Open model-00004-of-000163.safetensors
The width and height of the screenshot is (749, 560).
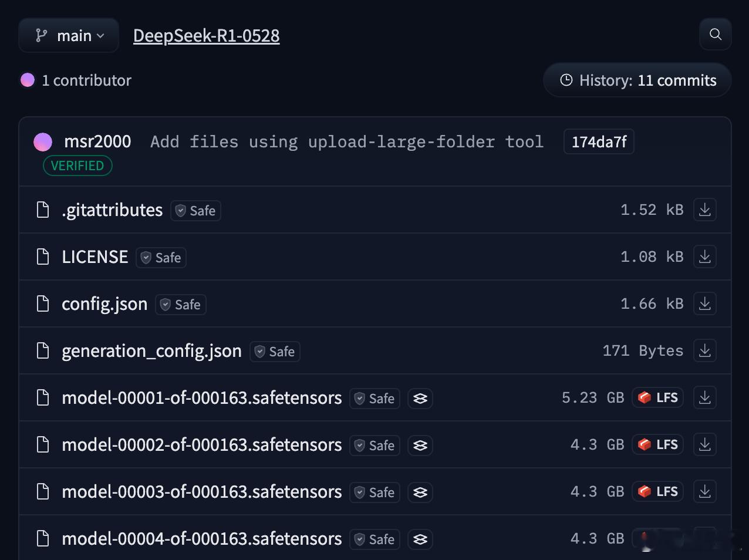[201, 538]
